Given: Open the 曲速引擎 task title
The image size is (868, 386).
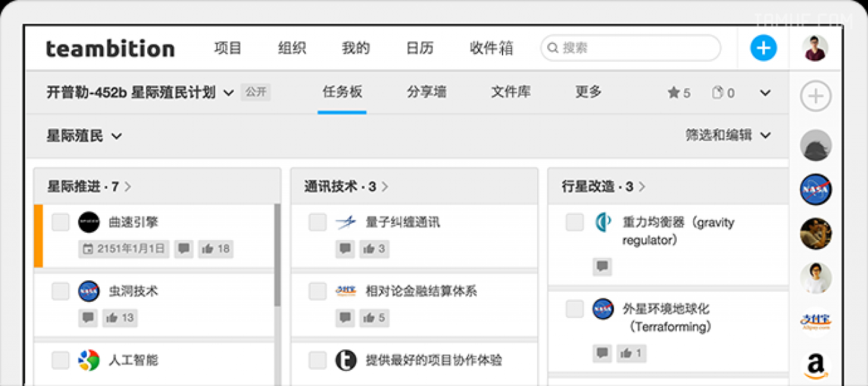Looking at the screenshot, I should tap(134, 222).
